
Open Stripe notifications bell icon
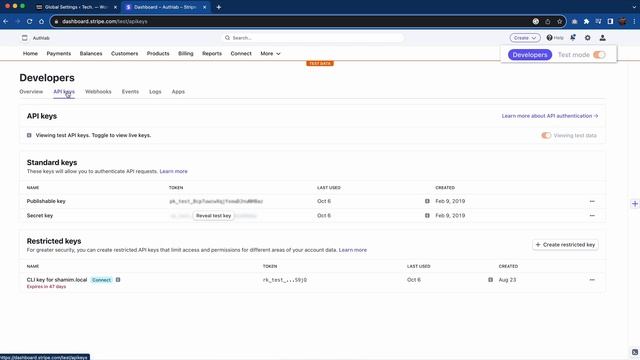click(x=573, y=38)
